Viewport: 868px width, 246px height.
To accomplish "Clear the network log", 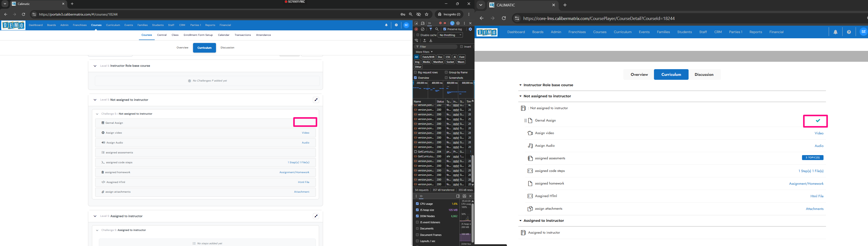I will click(423, 29).
